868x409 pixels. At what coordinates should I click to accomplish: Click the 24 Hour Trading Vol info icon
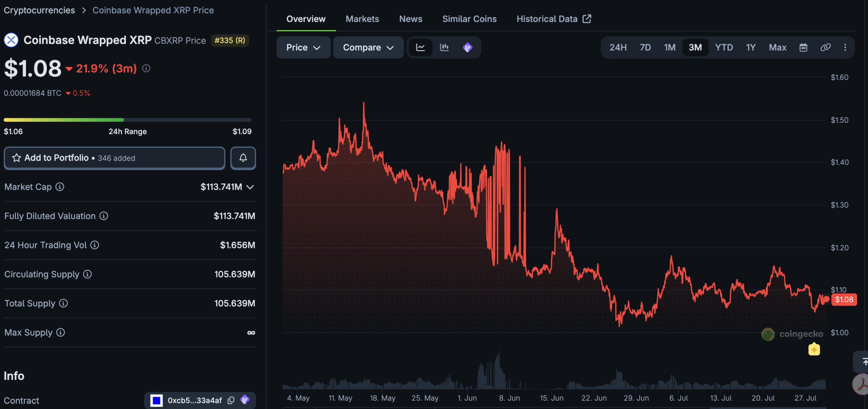point(95,245)
